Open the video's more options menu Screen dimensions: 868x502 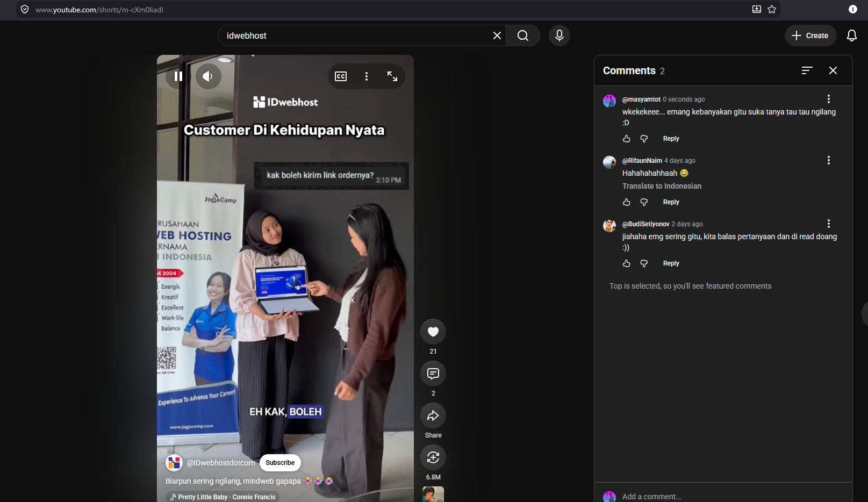[367, 76]
